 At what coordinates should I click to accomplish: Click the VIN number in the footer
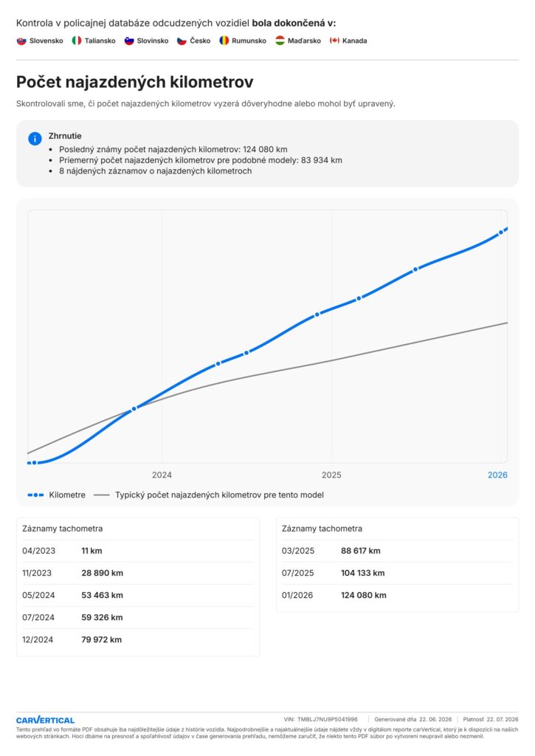point(328,719)
